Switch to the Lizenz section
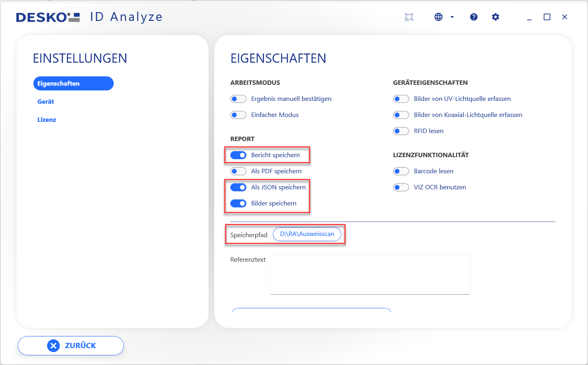 (x=47, y=120)
